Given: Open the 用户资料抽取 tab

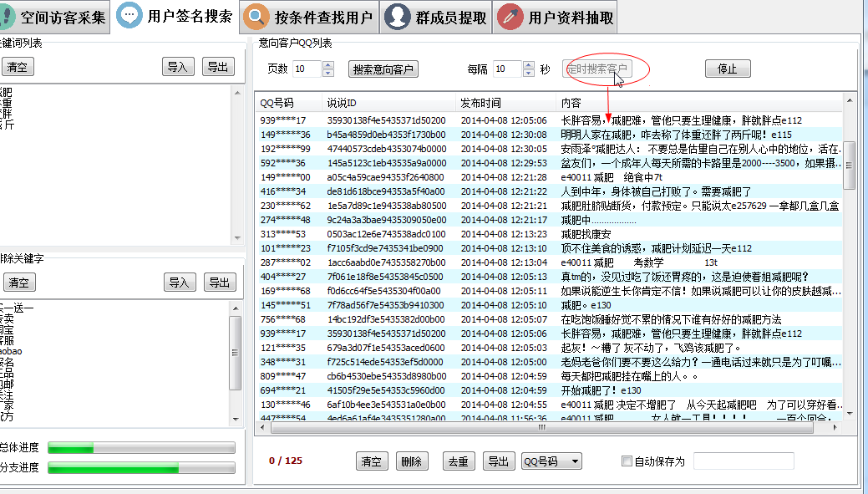Looking at the screenshot, I should pyautogui.click(x=555, y=18).
